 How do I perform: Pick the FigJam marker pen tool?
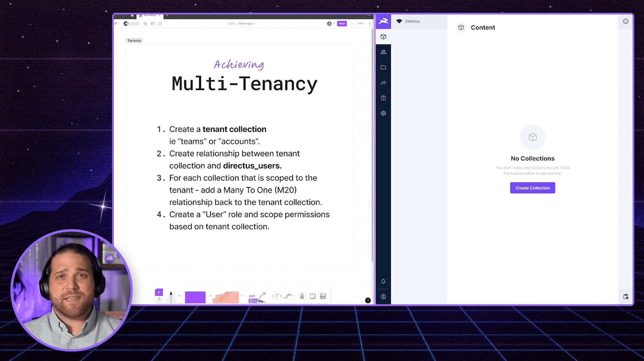tap(171, 297)
